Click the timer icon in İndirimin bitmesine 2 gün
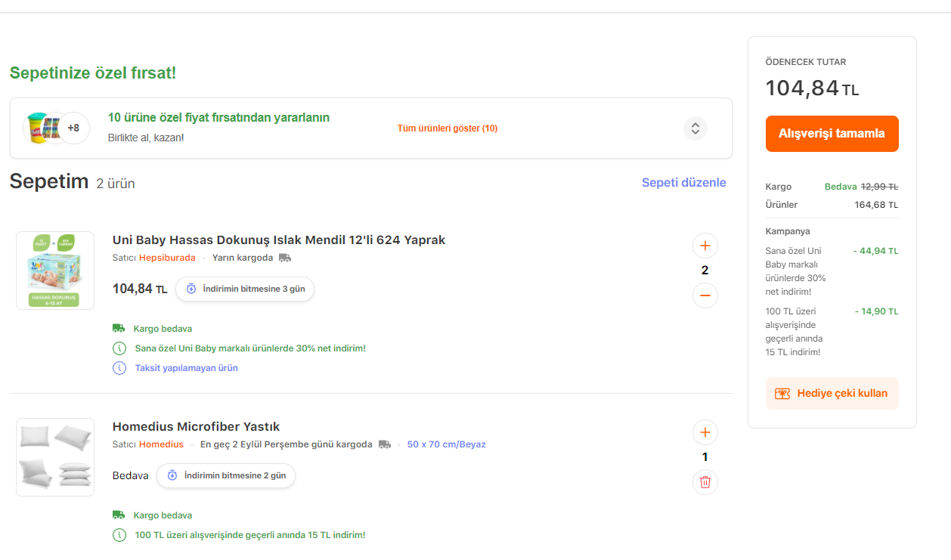This screenshot has height=560, width=951. point(172,475)
